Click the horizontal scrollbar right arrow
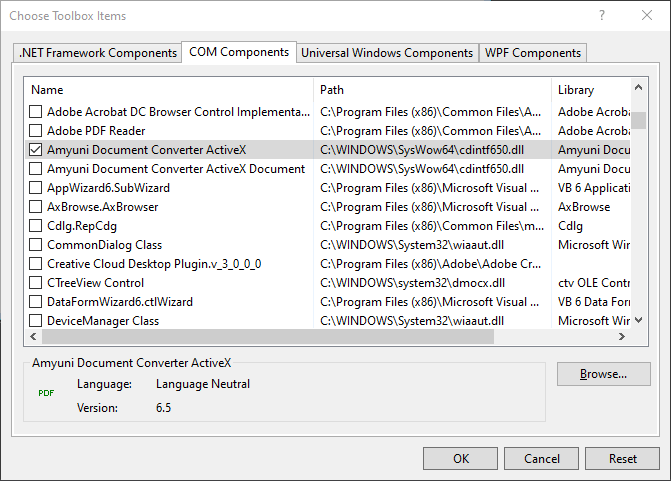 pyautogui.click(x=622, y=336)
